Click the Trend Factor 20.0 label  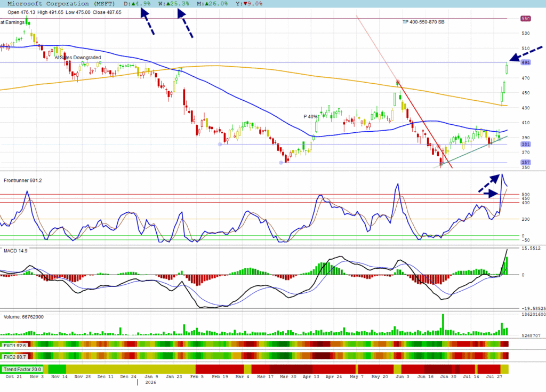(22, 370)
